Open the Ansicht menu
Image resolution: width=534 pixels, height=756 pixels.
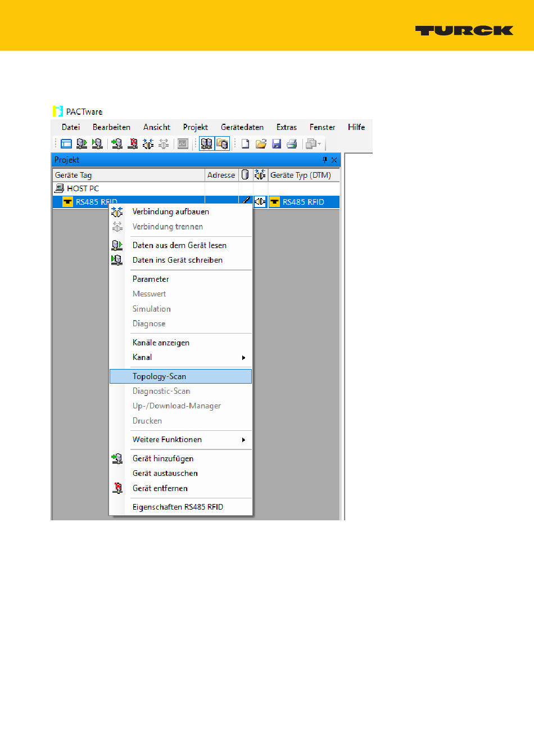point(157,127)
